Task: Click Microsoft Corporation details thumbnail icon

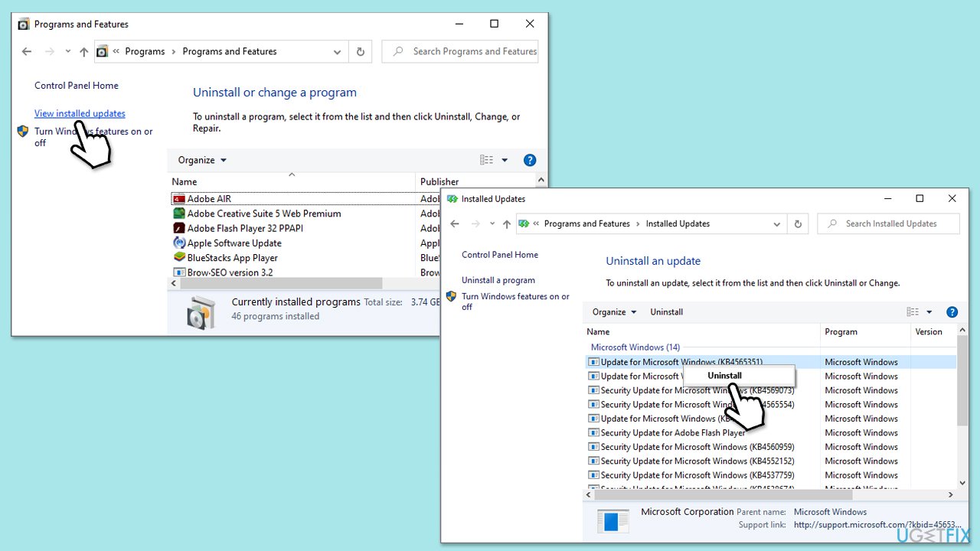Action: [x=612, y=521]
